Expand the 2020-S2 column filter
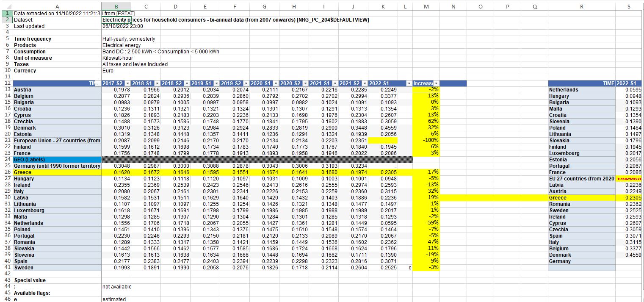 point(305,83)
